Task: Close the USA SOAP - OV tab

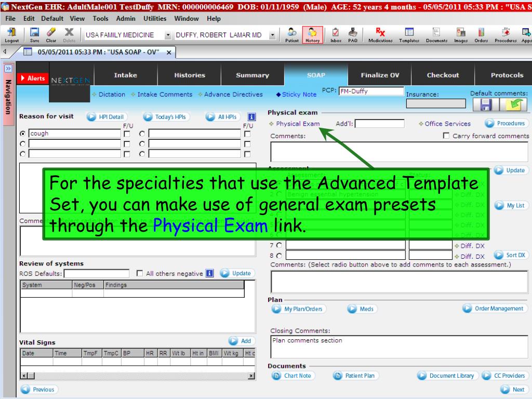Action: [169, 52]
